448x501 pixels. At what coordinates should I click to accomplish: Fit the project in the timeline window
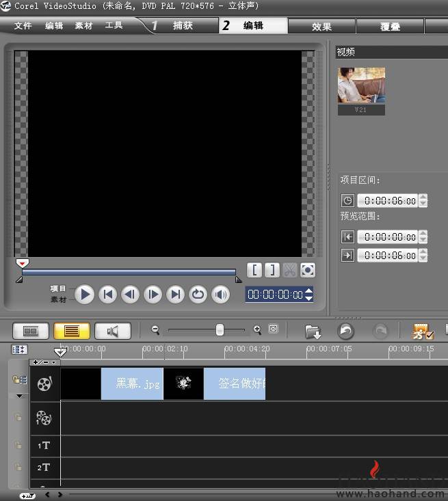pos(274,329)
